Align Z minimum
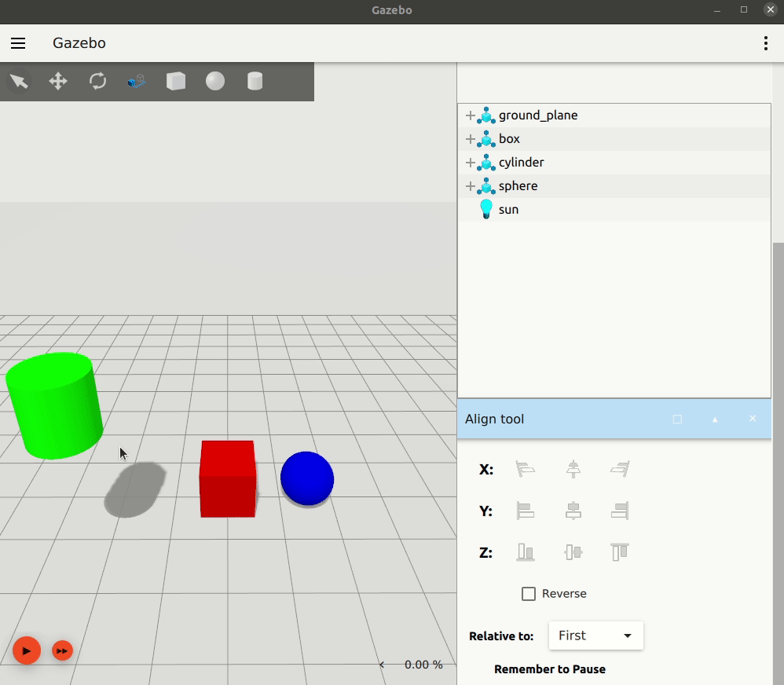The image size is (784, 685). (525, 552)
